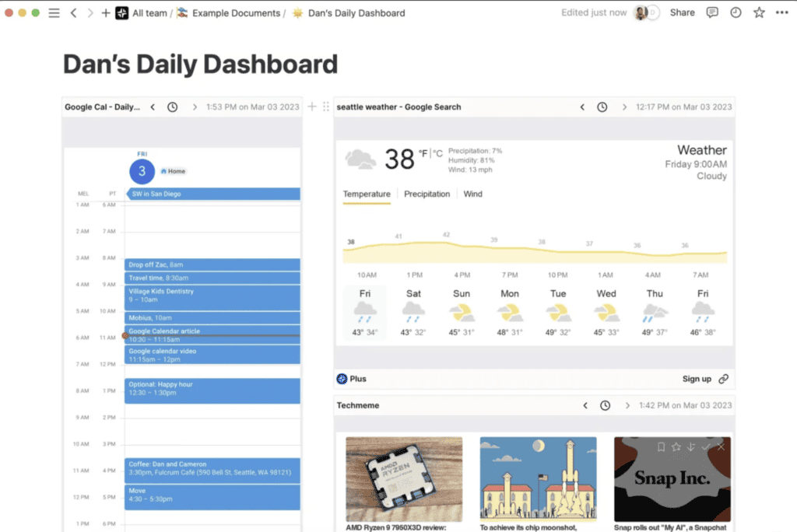Image resolution: width=797 pixels, height=532 pixels.
Task: Click the comments icon in top bar
Action: coord(711,12)
